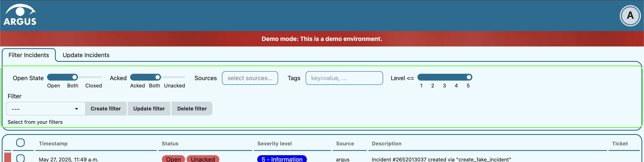Click the Source column header
This screenshot has height=162, width=644.
345,143
